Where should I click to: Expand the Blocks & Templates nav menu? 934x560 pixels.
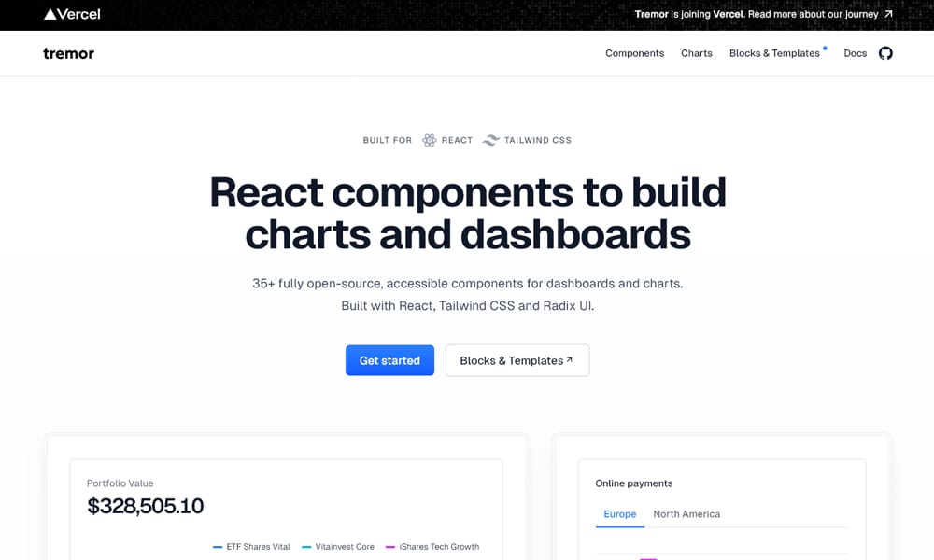pos(776,53)
